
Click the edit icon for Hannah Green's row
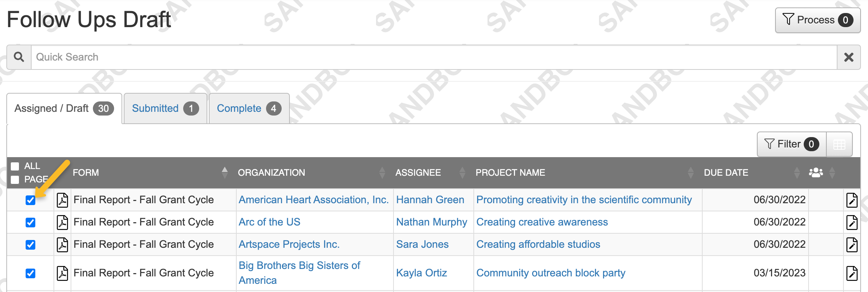click(x=852, y=200)
